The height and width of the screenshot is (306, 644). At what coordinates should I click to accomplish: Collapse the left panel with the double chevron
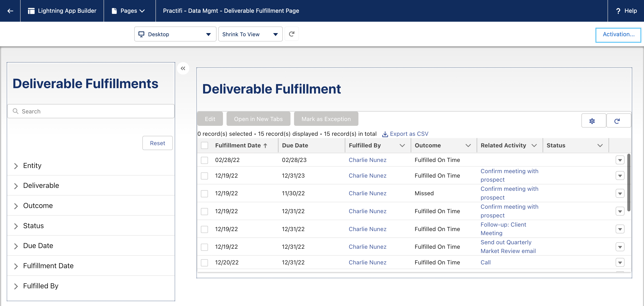tap(183, 68)
